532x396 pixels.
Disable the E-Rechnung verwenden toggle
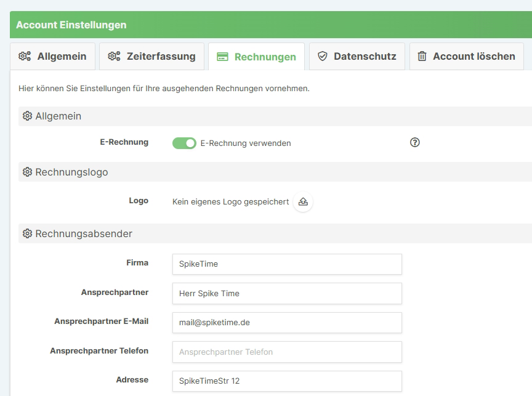184,142
